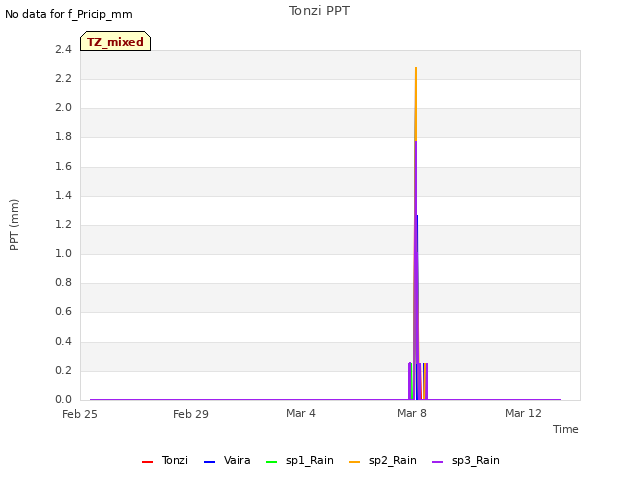The image size is (640, 480).
Task: Click the 0.2 y-axis tick label
Action: point(63,370)
